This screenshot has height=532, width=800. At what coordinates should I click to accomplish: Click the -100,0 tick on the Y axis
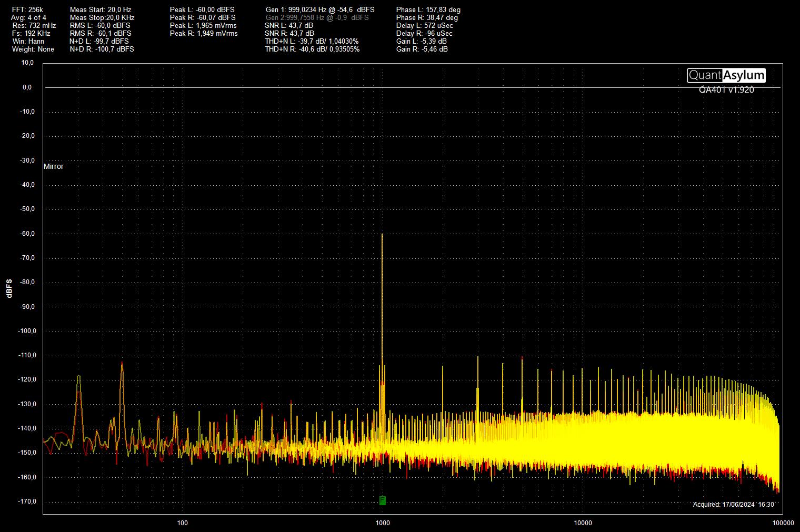click(26, 331)
